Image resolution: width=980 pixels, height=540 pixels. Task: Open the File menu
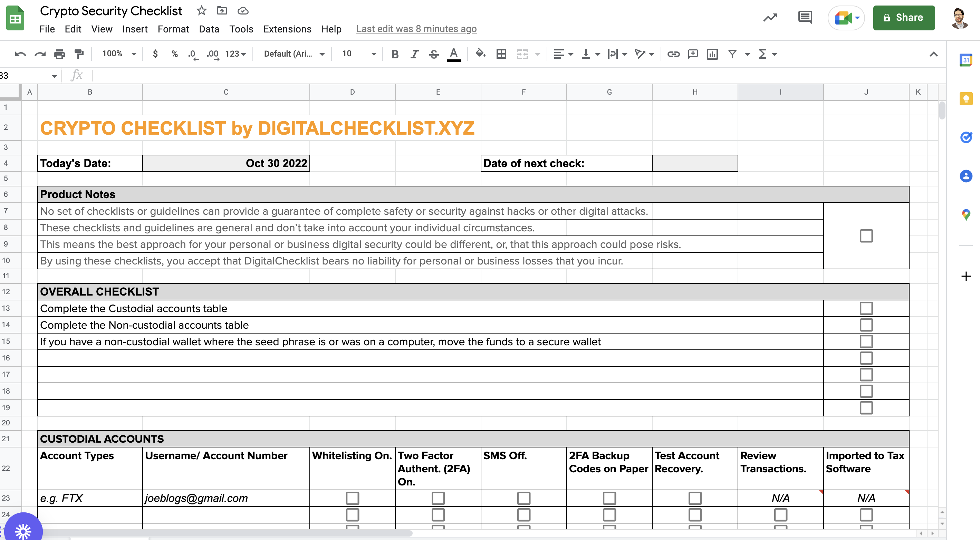[x=47, y=29]
